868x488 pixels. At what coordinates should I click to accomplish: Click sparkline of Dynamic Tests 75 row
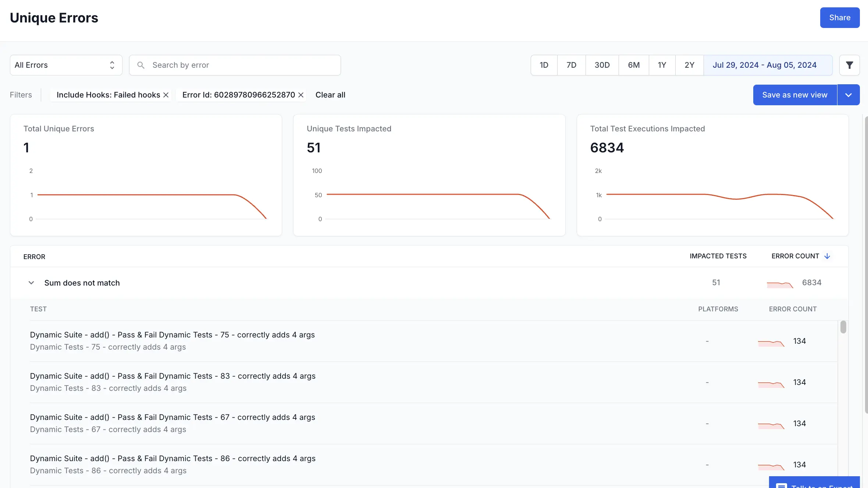[x=771, y=343]
